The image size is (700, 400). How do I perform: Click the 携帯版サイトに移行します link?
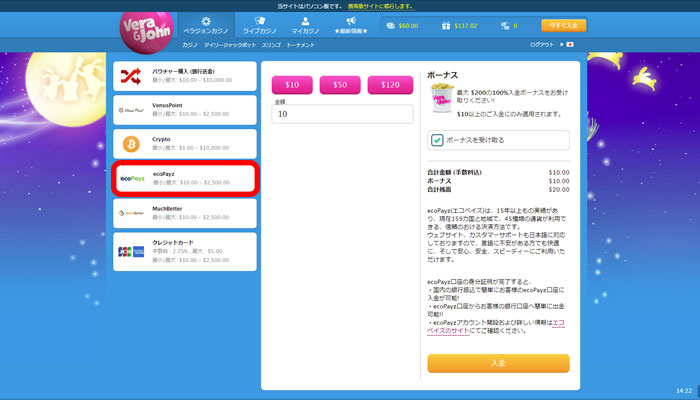pos(381,7)
